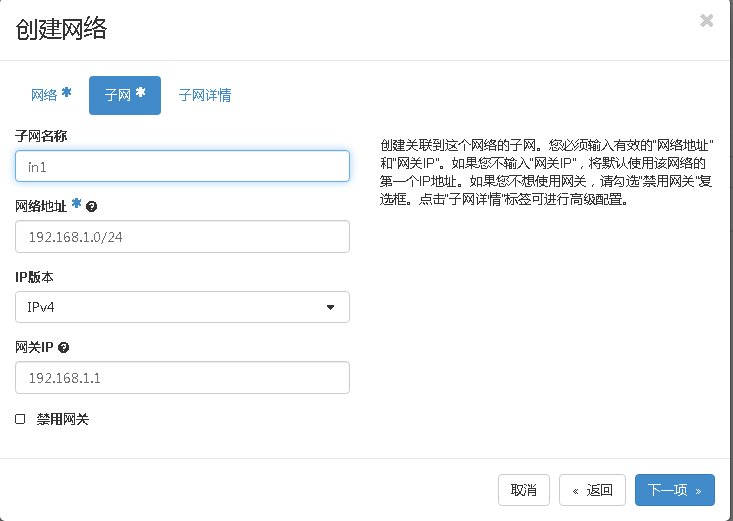Click the 子网名称 input field
The height and width of the screenshot is (521, 733).
pos(182,166)
